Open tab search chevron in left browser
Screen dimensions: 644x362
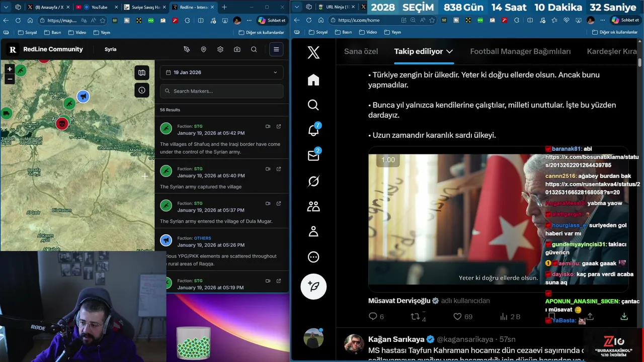(x=6, y=7)
